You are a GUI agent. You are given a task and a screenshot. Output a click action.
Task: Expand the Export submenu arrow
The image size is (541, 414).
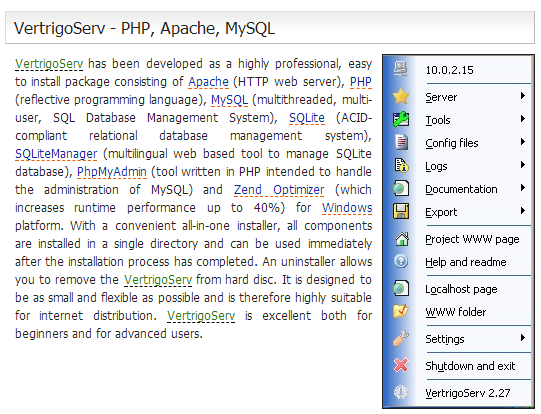pos(523,211)
